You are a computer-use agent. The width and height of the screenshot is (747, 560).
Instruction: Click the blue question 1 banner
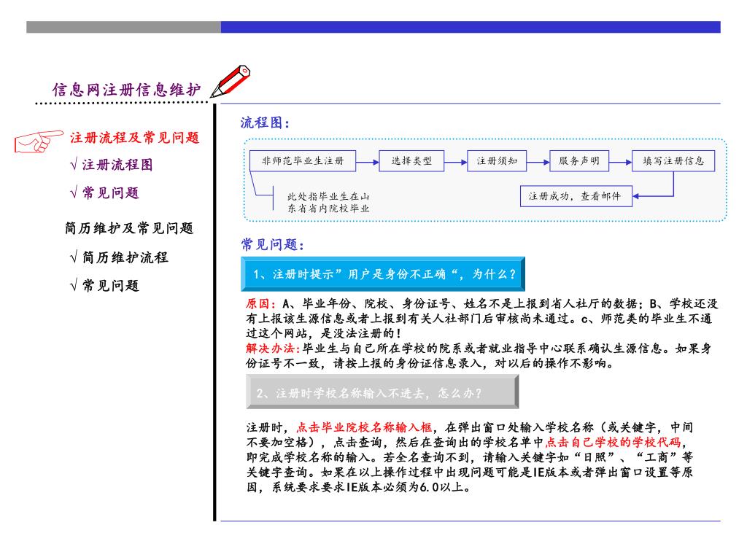[x=383, y=274]
